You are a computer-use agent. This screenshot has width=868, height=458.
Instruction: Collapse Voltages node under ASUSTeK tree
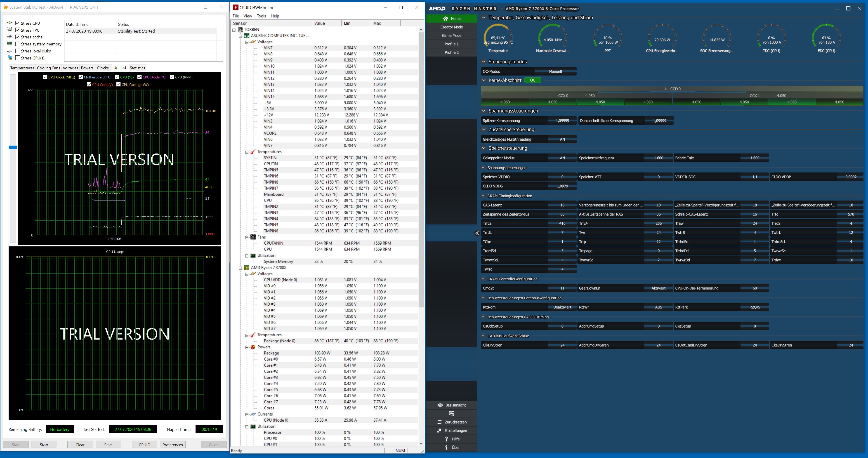tap(247, 42)
